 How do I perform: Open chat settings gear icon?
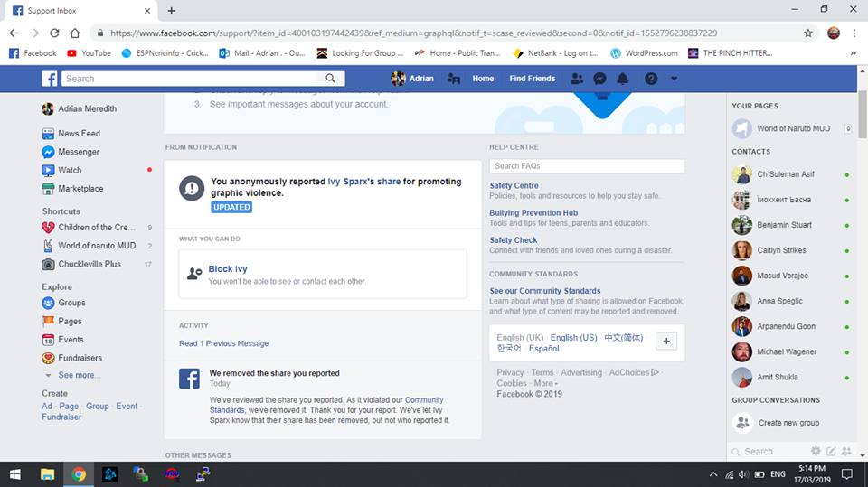click(816, 451)
